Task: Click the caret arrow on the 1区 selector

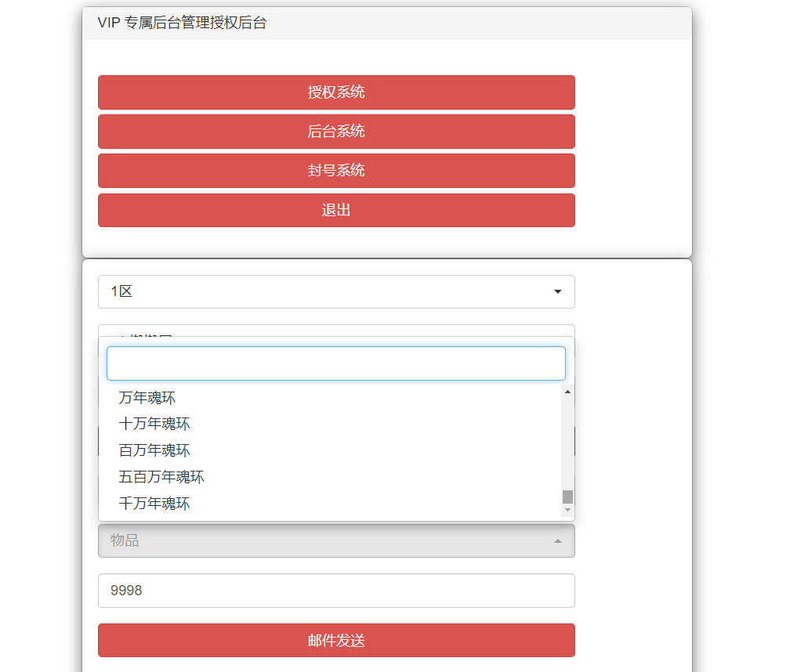Action: pyautogui.click(x=557, y=291)
